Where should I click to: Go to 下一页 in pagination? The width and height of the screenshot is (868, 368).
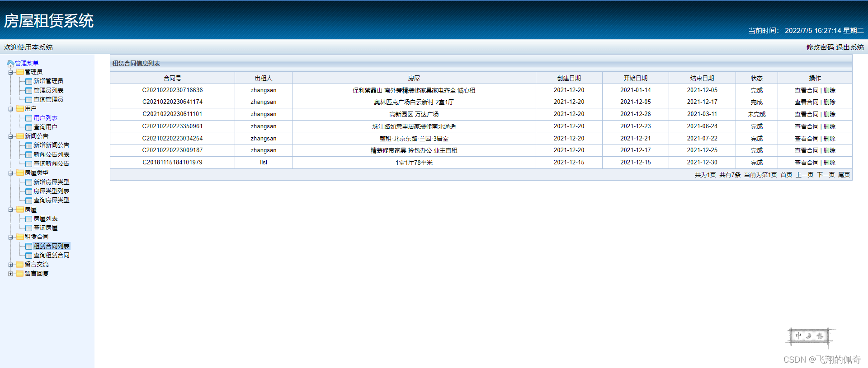click(x=826, y=175)
